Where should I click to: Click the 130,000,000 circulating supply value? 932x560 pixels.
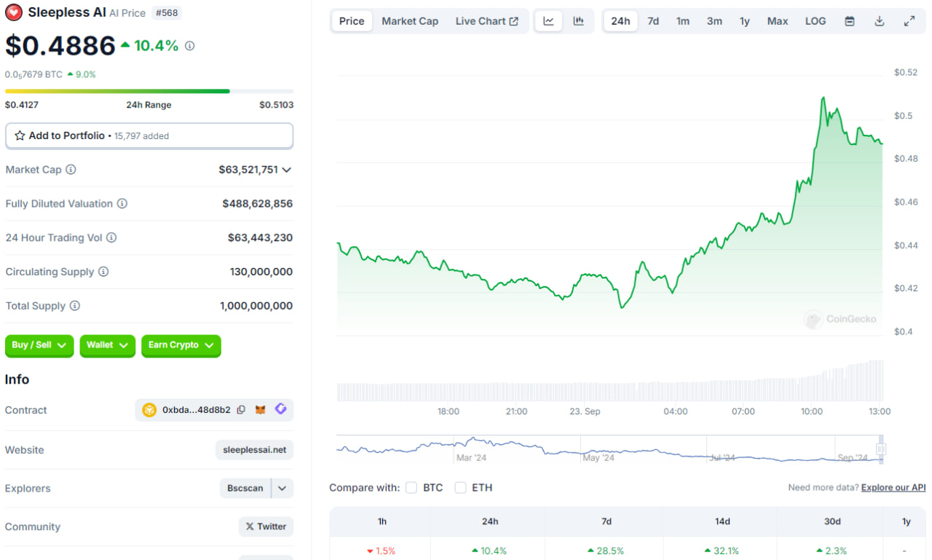coord(261,272)
